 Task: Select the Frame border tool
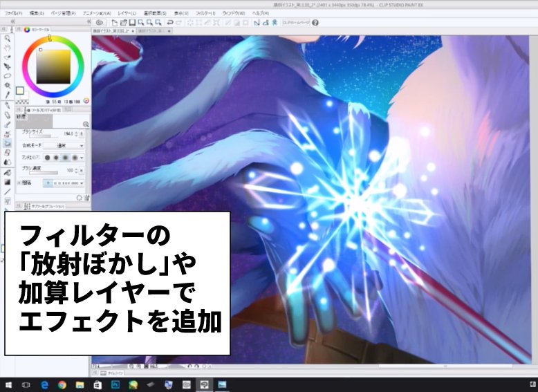pos(7,201)
